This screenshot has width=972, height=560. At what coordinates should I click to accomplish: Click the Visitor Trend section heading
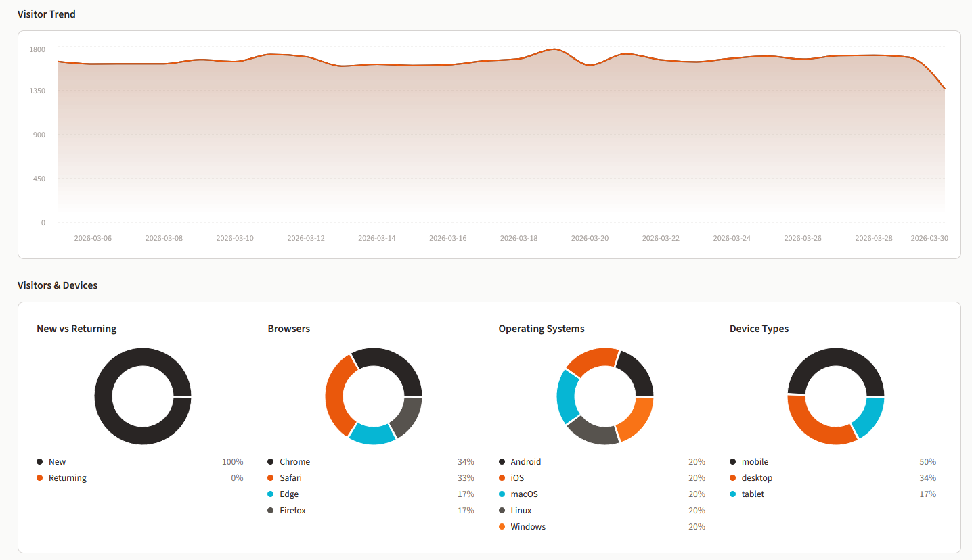(x=47, y=14)
